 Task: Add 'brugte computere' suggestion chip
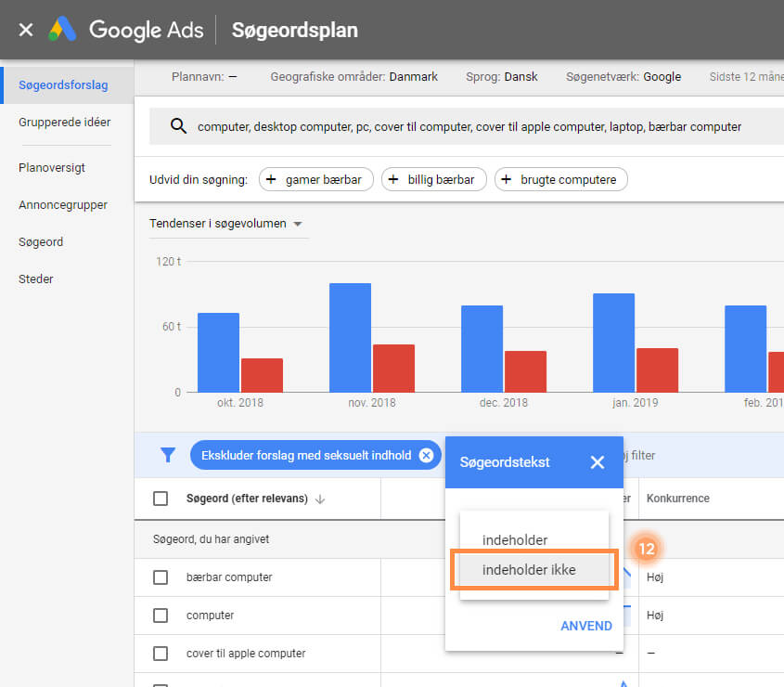pyautogui.click(x=560, y=180)
